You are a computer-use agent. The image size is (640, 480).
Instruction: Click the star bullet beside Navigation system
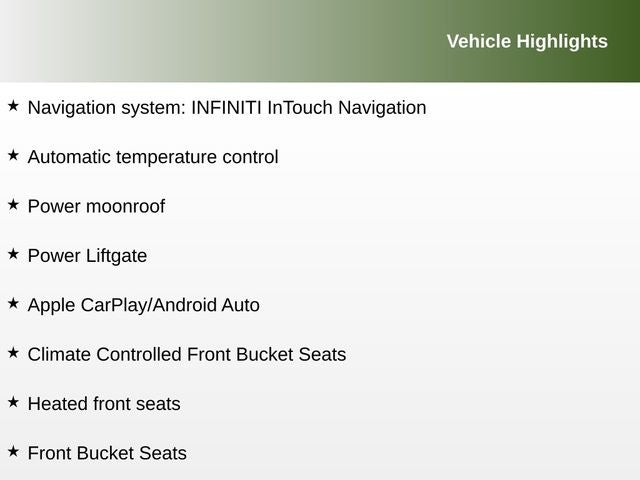(13, 105)
